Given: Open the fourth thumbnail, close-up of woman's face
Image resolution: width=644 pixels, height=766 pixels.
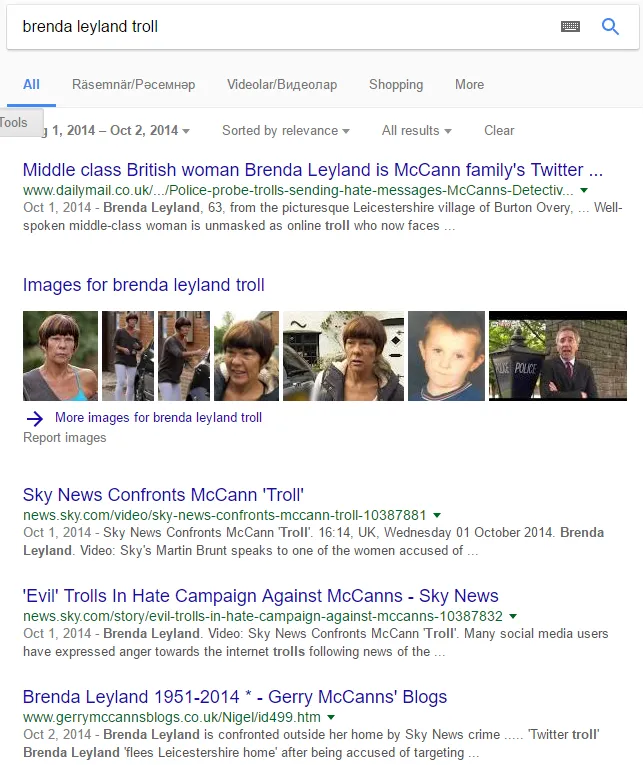Looking at the screenshot, I should point(247,356).
